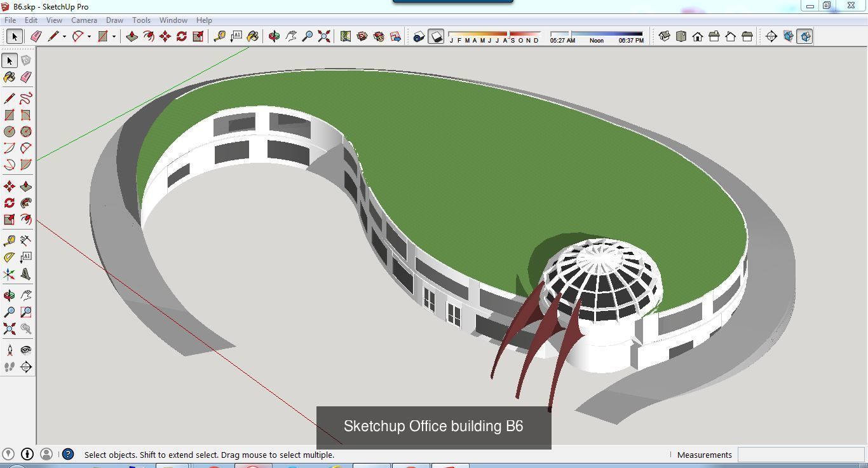Choose the 3D Text tool in side palette

(x=26, y=274)
